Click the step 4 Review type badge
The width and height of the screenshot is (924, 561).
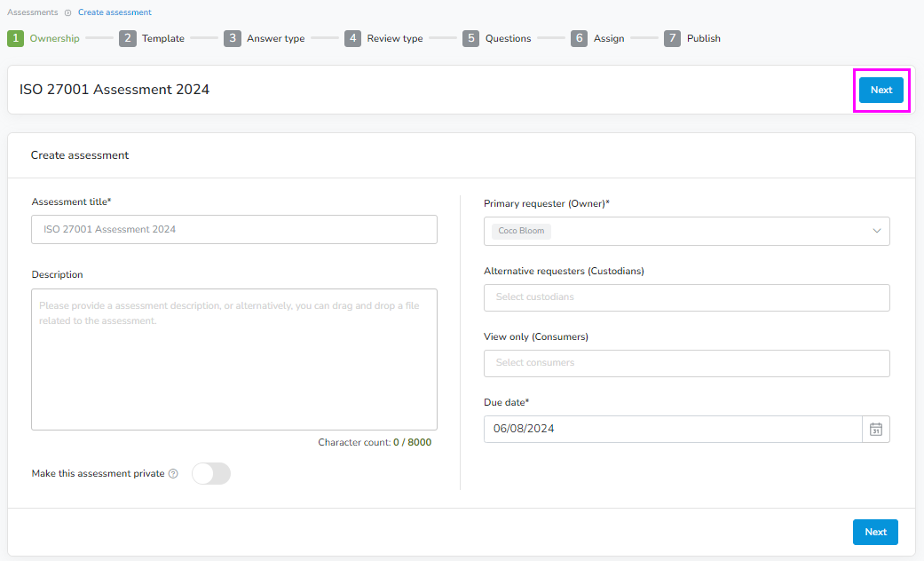pos(352,38)
